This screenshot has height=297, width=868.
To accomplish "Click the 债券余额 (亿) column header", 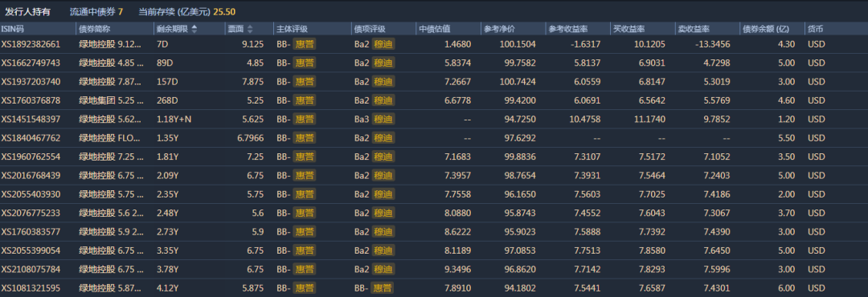I will pyautogui.click(x=766, y=29).
